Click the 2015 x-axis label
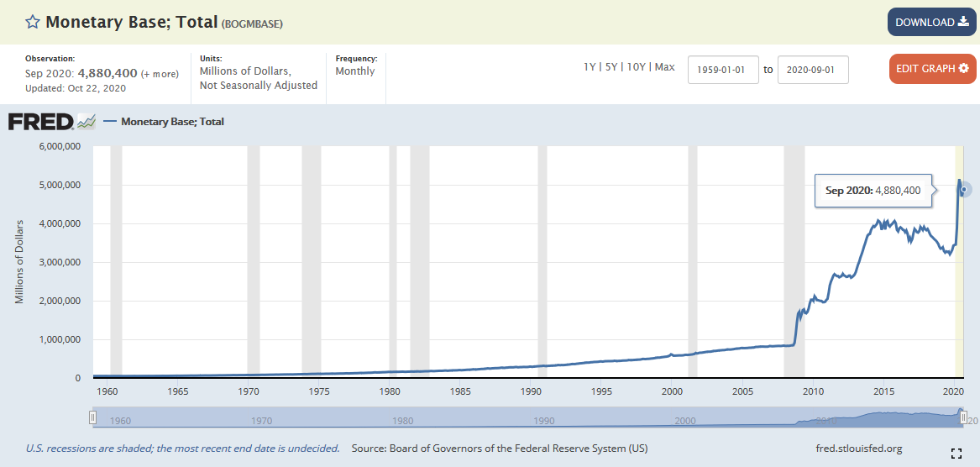The image size is (980, 467). point(883,391)
